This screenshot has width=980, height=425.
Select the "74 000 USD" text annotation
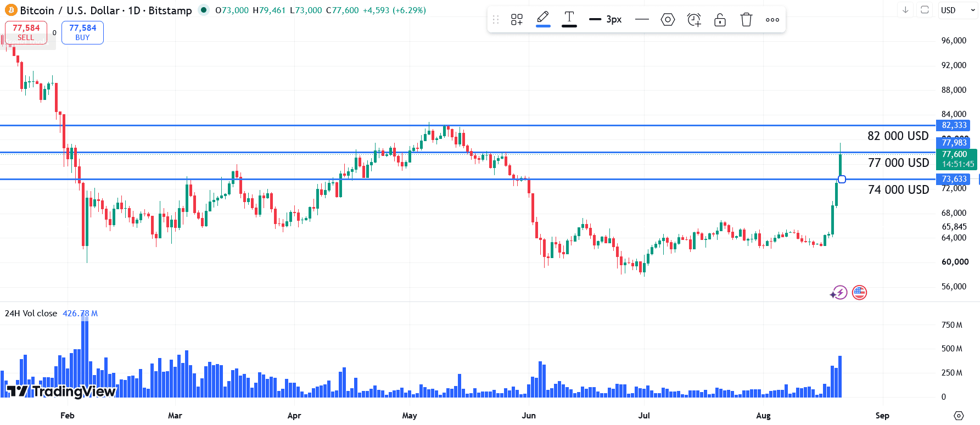click(x=898, y=190)
